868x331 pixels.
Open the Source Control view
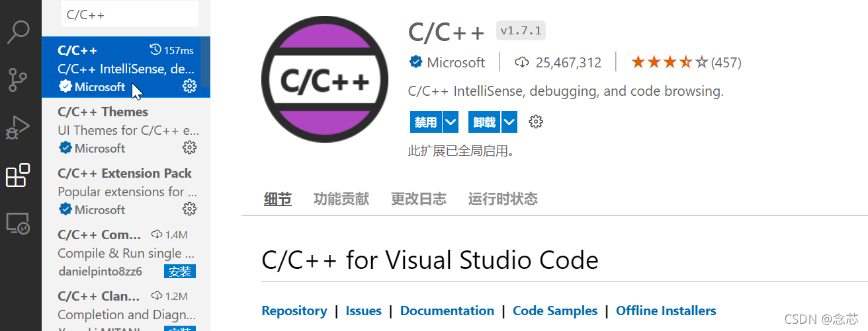18,79
